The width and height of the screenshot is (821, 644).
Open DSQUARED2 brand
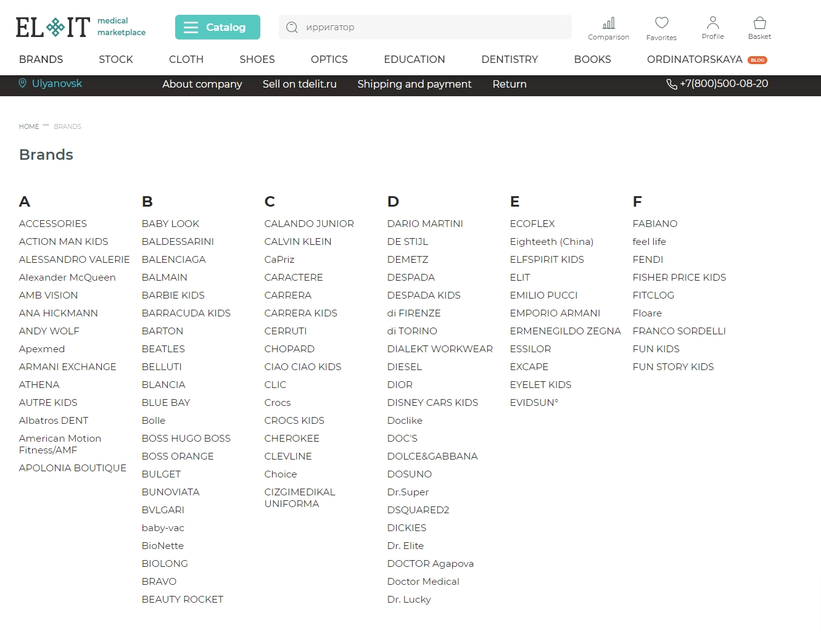point(418,510)
